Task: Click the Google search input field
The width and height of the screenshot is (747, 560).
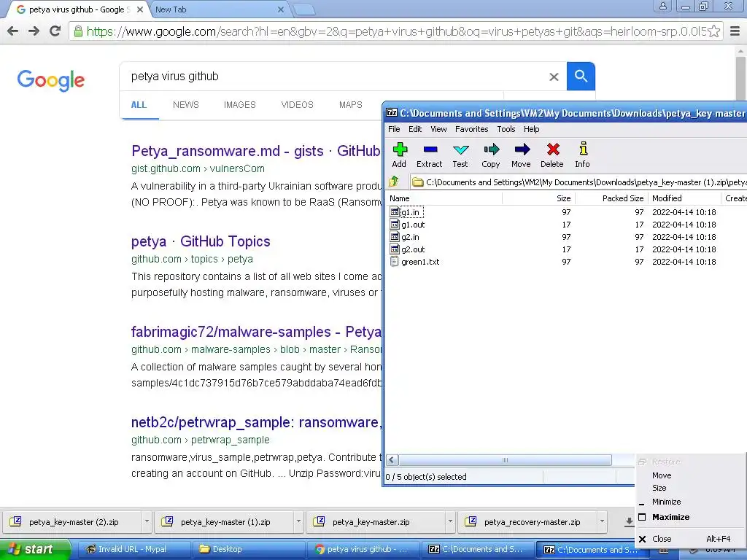Action: tap(336, 76)
